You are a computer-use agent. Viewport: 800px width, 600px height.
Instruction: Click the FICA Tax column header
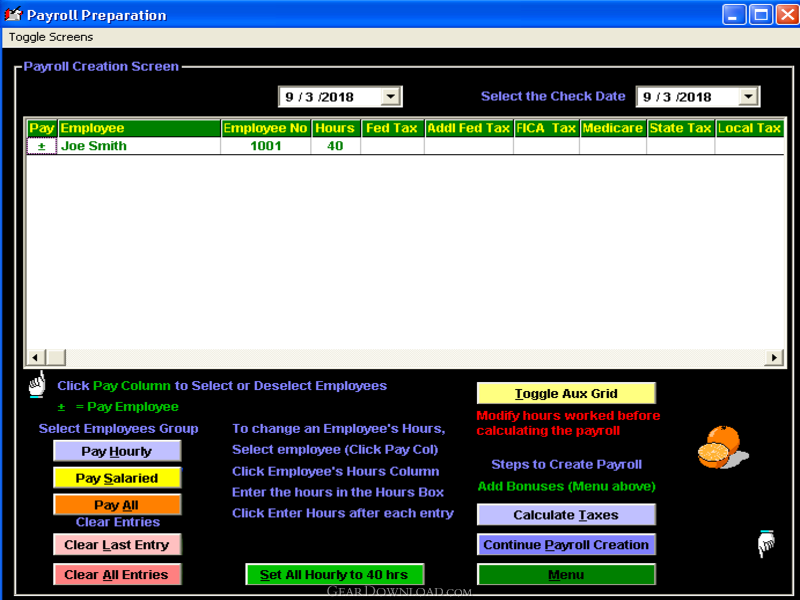pyautogui.click(x=546, y=128)
